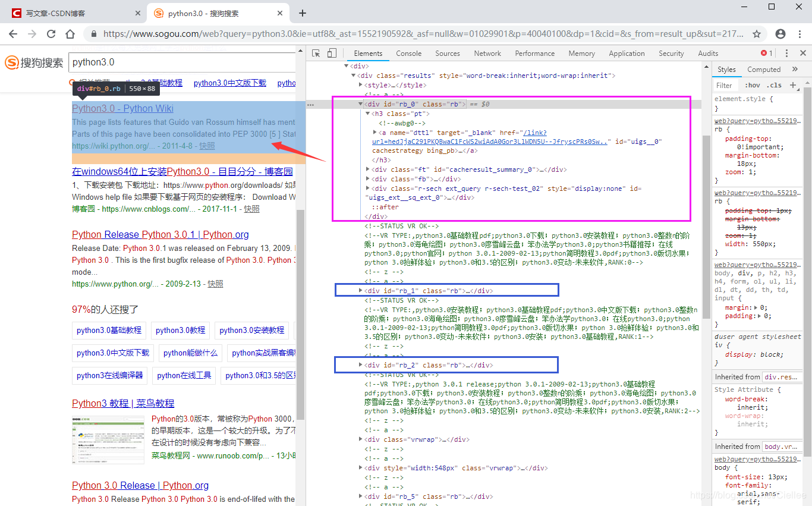
Task: Open the Security tab
Action: click(671, 54)
